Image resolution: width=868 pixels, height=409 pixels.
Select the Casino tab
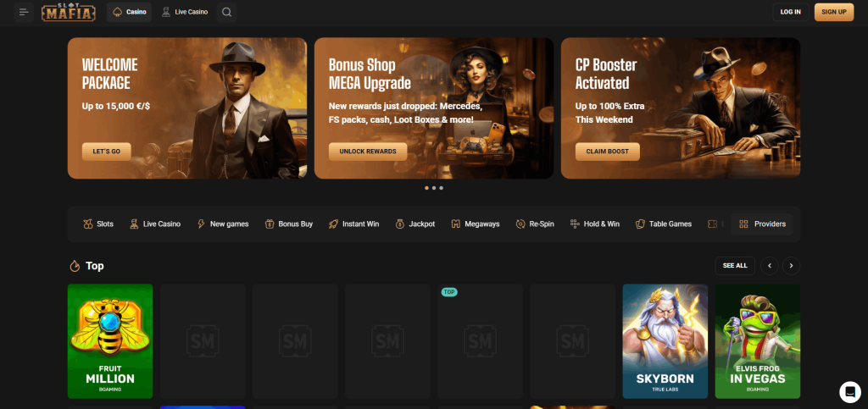click(129, 12)
